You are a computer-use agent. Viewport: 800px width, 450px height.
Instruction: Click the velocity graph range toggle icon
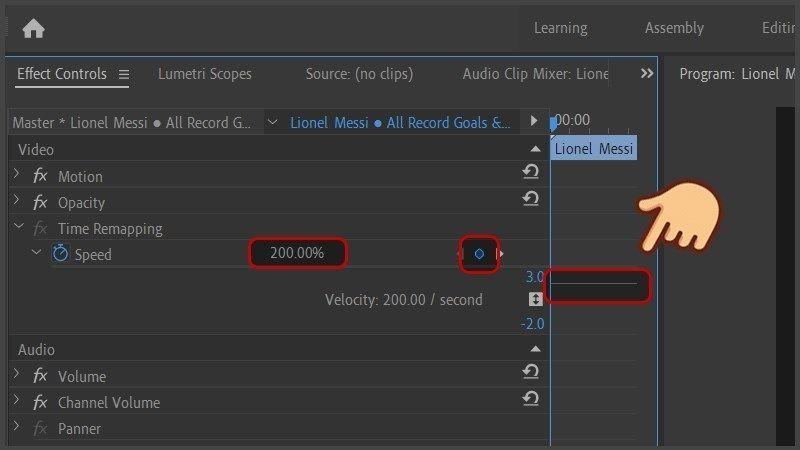pyautogui.click(x=535, y=299)
